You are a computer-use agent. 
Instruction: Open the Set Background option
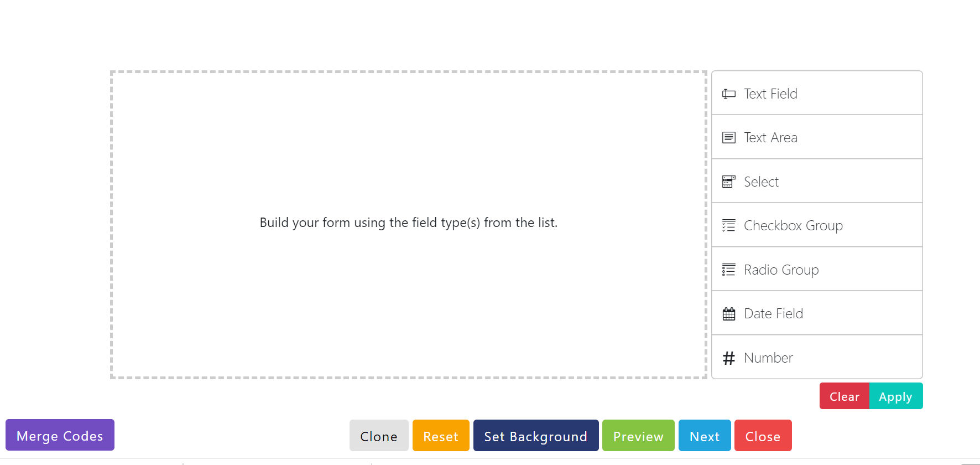coord(536,436)
